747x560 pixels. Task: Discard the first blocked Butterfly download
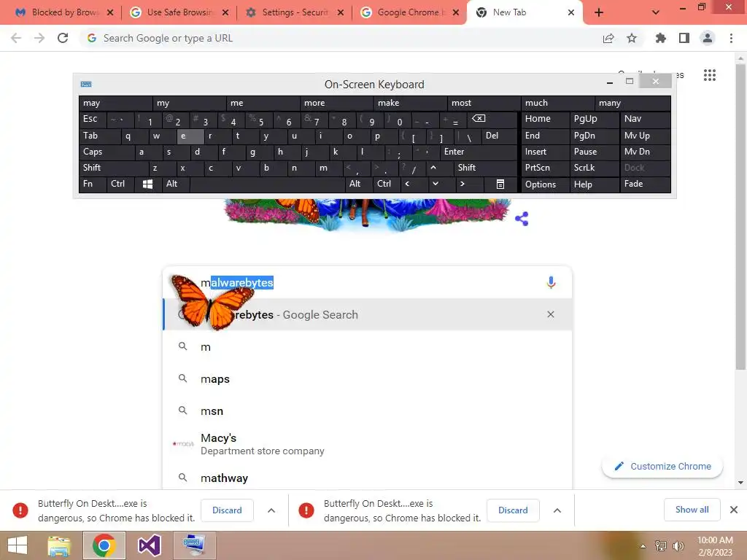point(227,510)
